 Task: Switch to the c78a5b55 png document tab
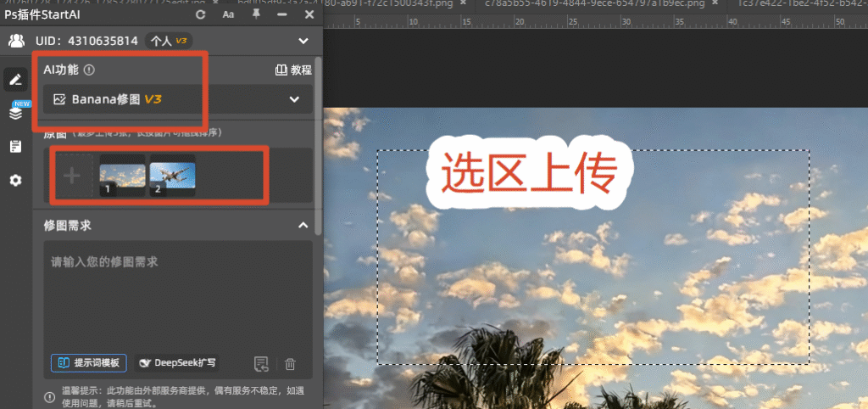[594, 4]
